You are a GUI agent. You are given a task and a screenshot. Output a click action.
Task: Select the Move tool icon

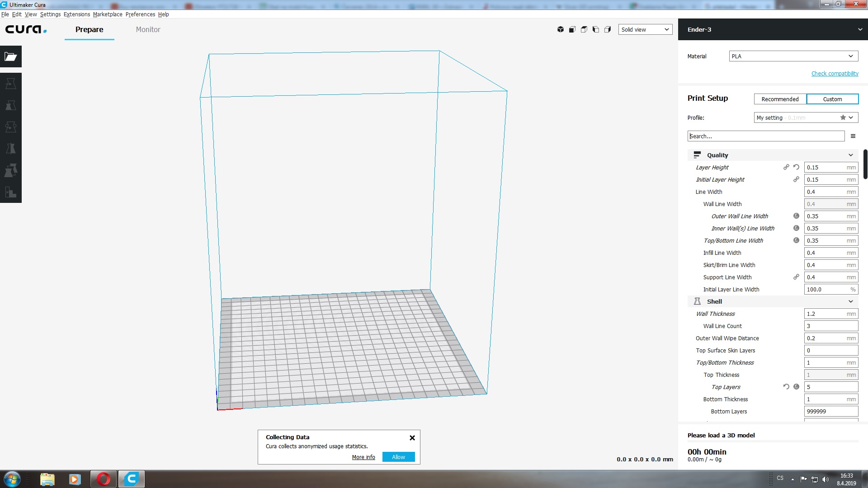pyautogui.click(x=11, y=84)
